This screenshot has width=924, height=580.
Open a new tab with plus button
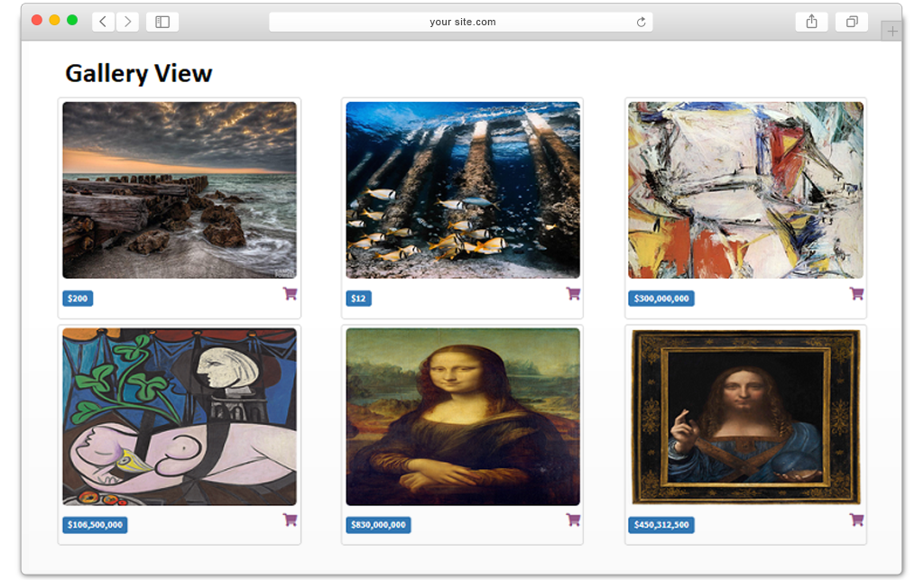tap(892, 32)
